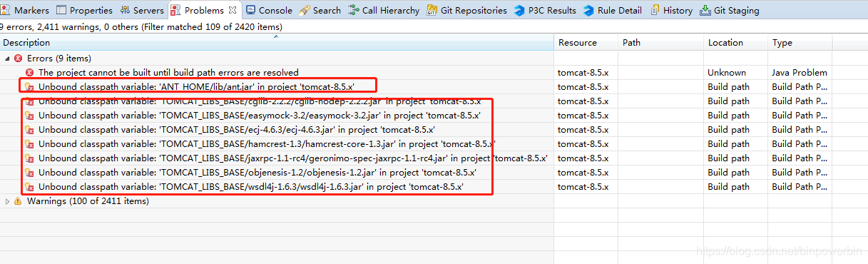868x264 pixels.
Task: Select the ANT_HOME/lib/ant.jar error row
Action: pos(434,86)
